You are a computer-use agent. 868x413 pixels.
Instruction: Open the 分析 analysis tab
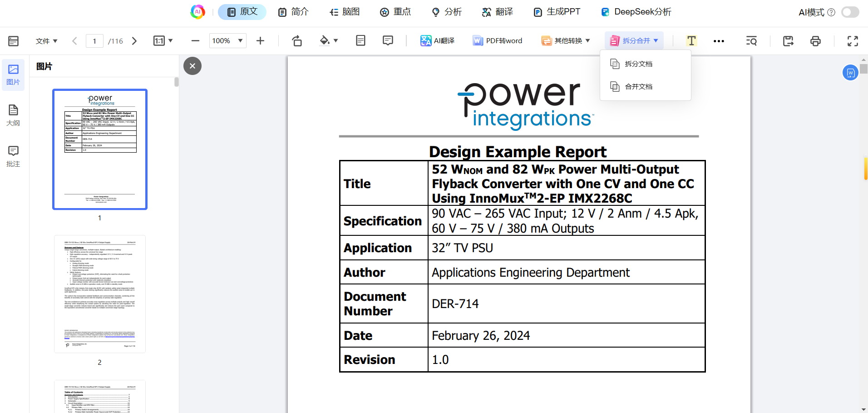(447, 12)
